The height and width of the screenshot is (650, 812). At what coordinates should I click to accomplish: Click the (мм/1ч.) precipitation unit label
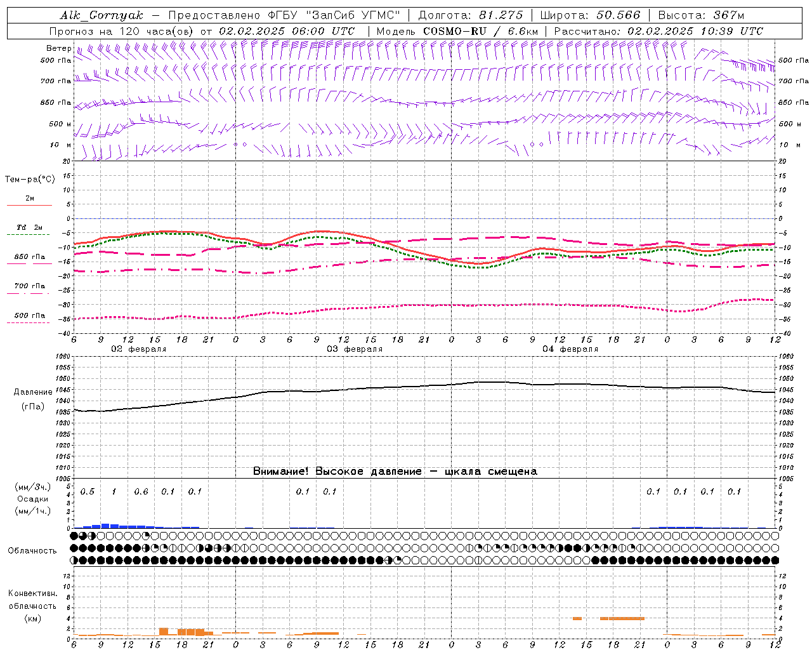pyautogui.click(x=33, y=511)
